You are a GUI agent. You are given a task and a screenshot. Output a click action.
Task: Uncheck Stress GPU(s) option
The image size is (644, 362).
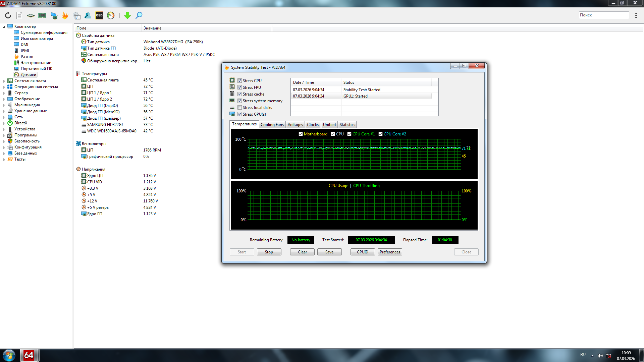[239, 114]
